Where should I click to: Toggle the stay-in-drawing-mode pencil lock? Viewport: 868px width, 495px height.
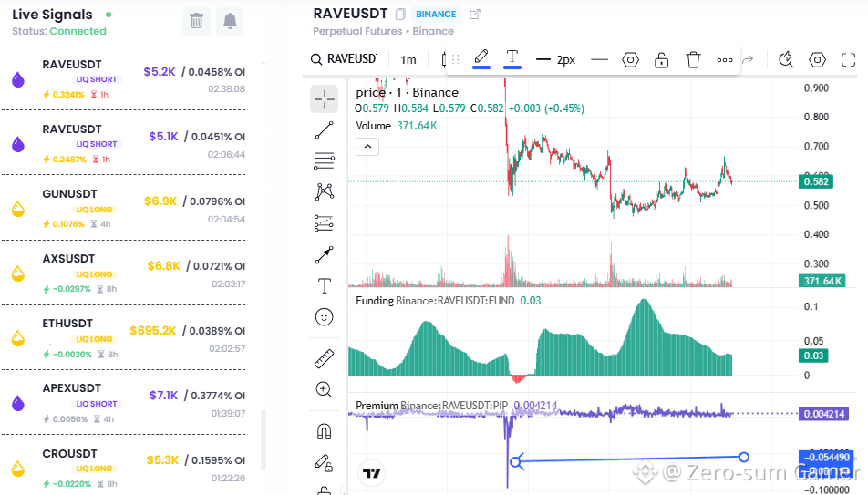tap(325, 462)
